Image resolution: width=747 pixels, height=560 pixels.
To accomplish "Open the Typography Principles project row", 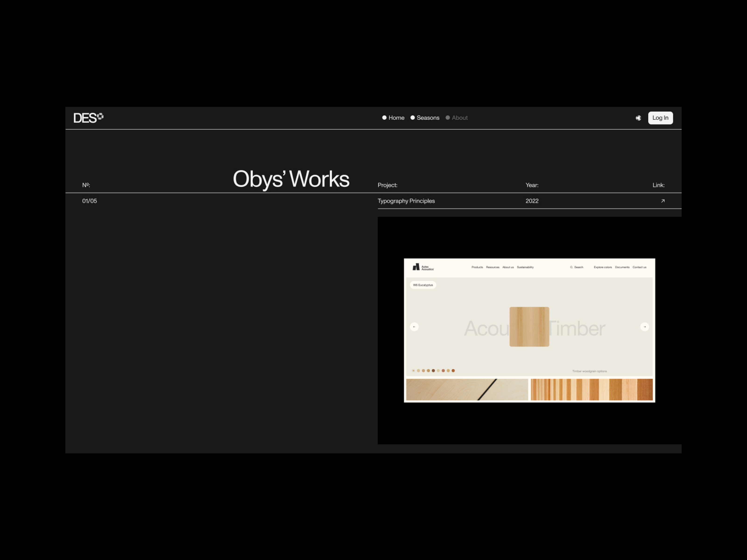I will [406, 201].
